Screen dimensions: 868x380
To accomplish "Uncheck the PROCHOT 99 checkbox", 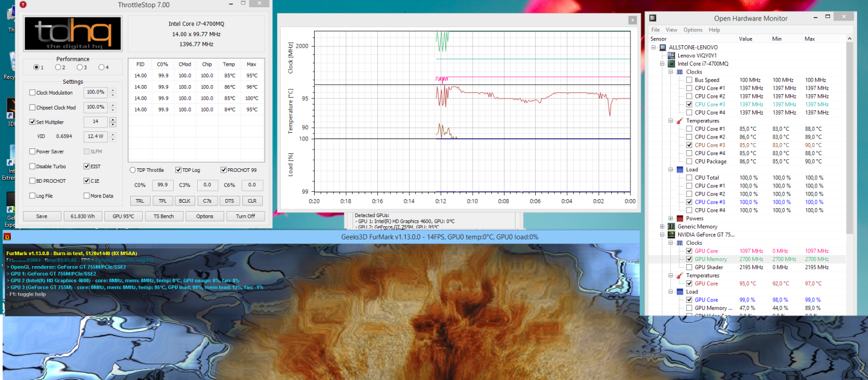I will 224,170.
